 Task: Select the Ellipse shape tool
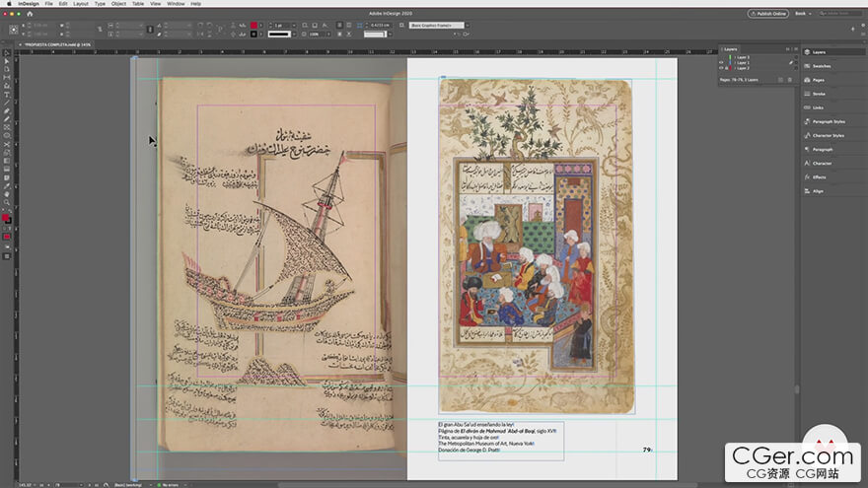pos(7,136)
